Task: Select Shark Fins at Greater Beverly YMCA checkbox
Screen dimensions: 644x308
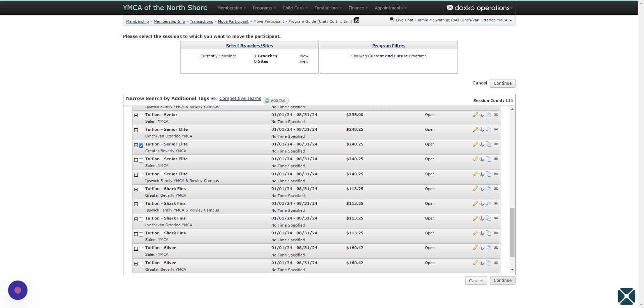Action: [141, 190]
